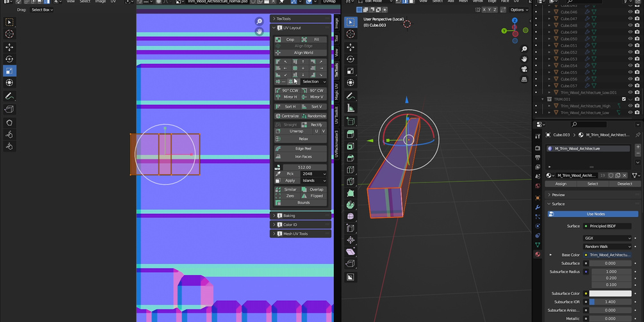Activate the Scale tool in UV editor
Viewport: 644px width, 322px height.
click(10, 71)
